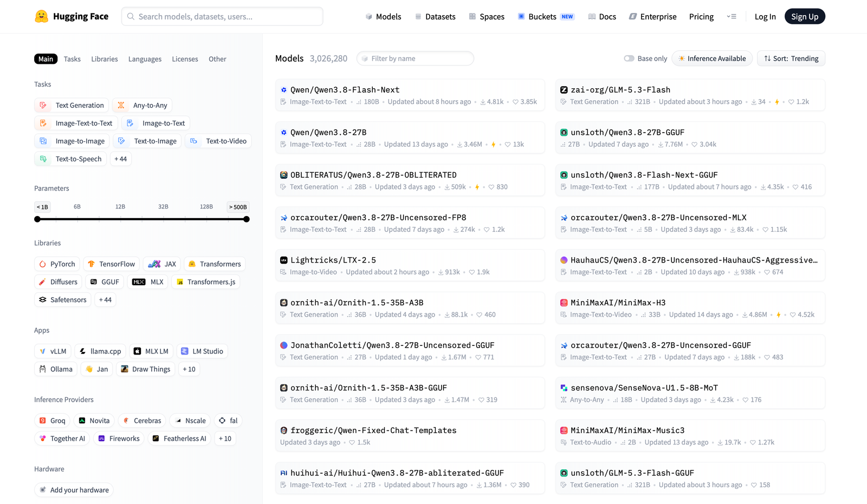Toggle the Base only switch

[629, 58]
